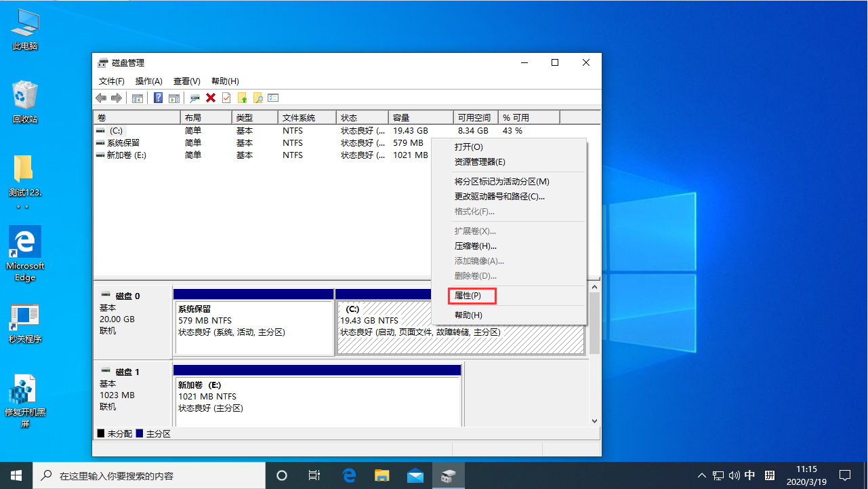This screenshot has height=489, width=868.
Task: Click the yellow folder with magnifier toolbar icon
Action: click(x=258, y=98)
